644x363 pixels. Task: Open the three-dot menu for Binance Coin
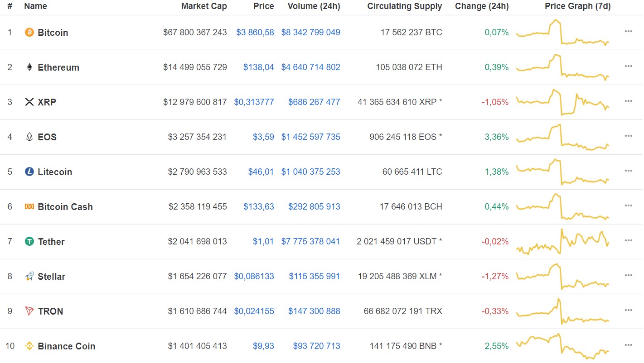point(628,345)
